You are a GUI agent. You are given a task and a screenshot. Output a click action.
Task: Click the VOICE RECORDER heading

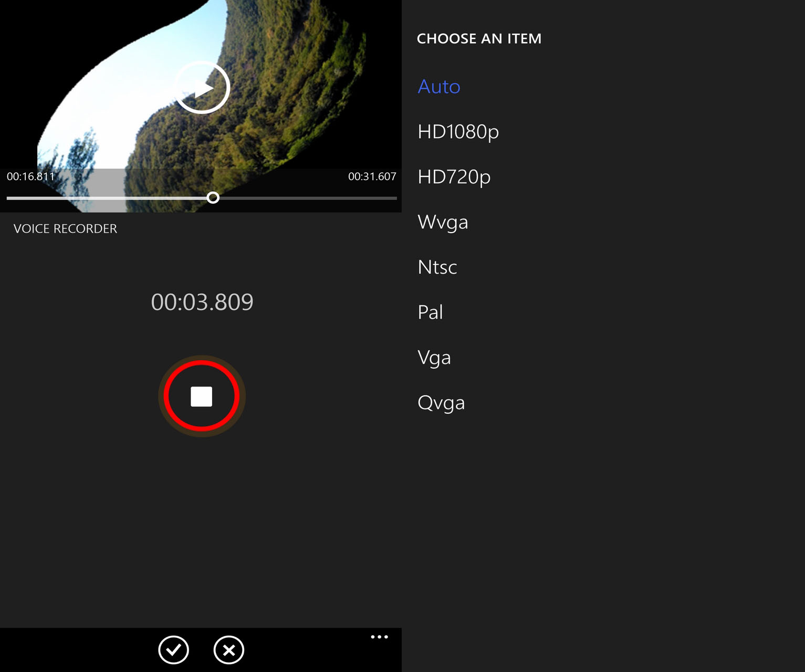click(65, 228)
